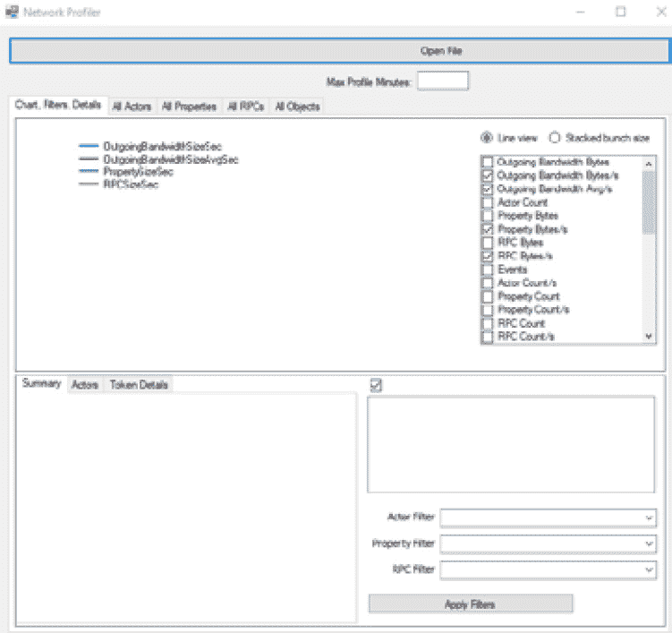Screen dimensions: 672x633
Task: Uncheck Outgoing Bandwidth Avg/s checkbox
Action: tap(488, 189)
